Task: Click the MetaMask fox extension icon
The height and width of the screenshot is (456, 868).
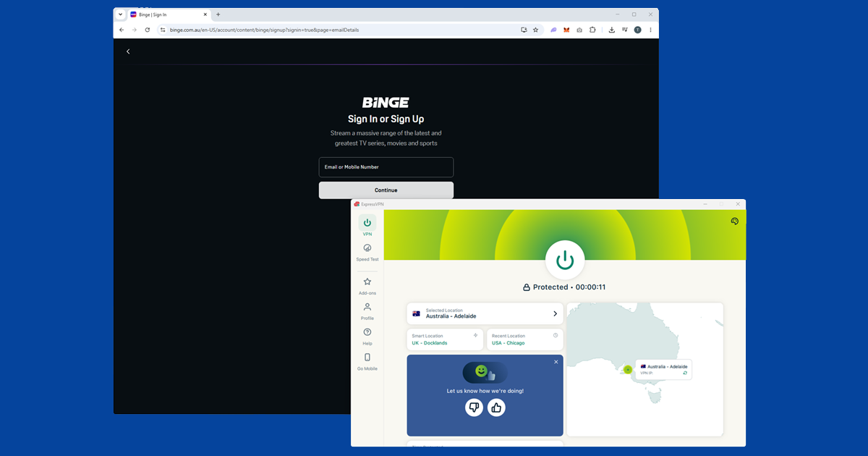Action: [566, 30]
